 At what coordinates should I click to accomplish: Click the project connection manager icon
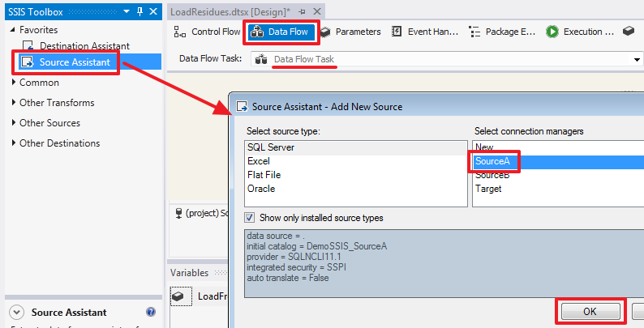pyautogui.click(x=178, y=213)
